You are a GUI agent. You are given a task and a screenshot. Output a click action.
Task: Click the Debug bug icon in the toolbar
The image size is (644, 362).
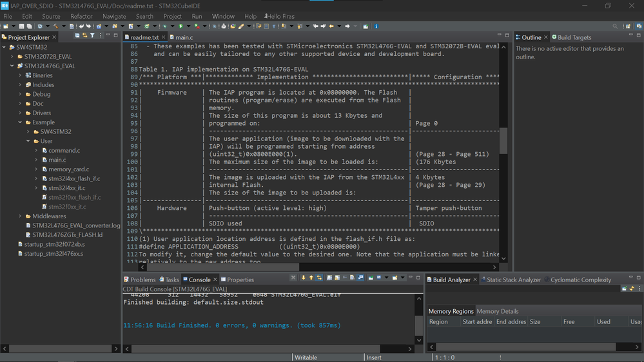164,26
